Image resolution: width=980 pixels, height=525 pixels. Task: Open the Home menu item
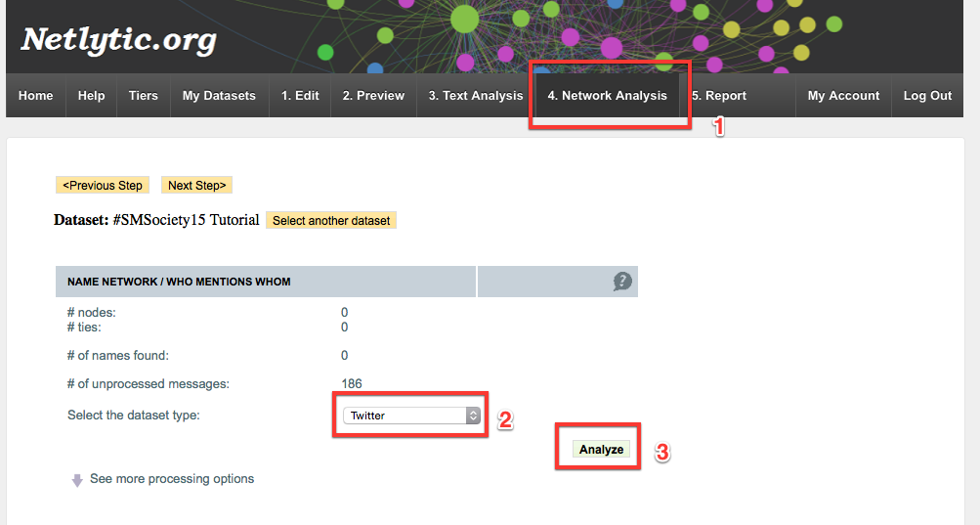(x=36, y=96)
